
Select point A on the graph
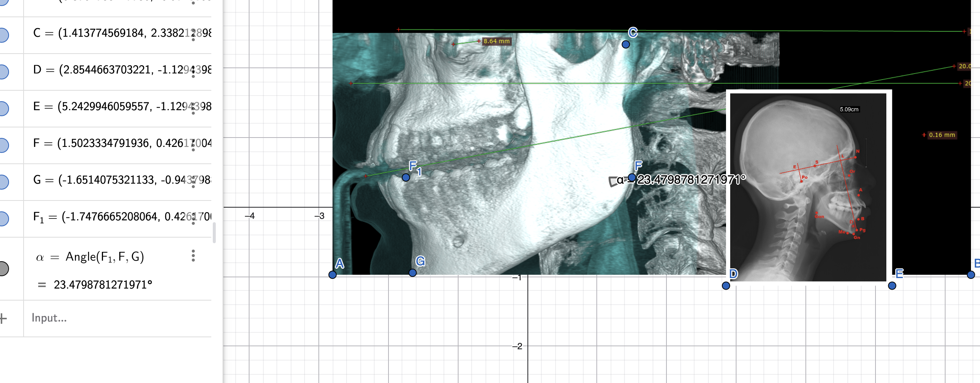pos(333,274)
